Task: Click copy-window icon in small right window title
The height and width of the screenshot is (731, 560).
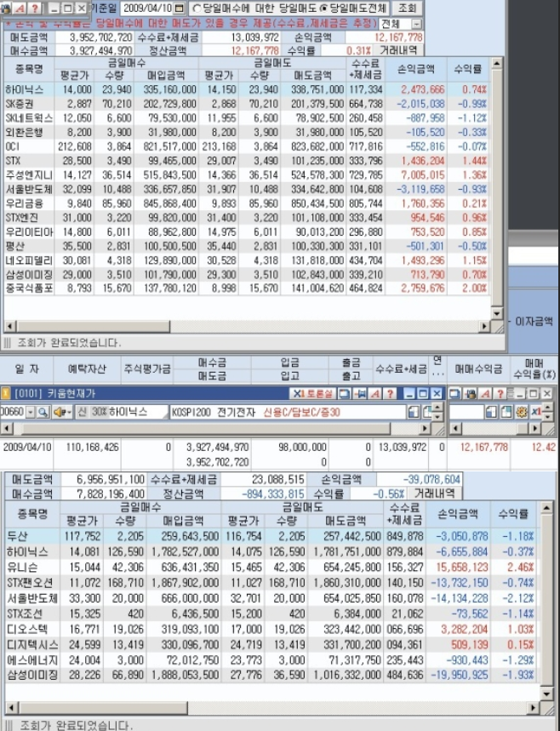Action: [455, 394]
